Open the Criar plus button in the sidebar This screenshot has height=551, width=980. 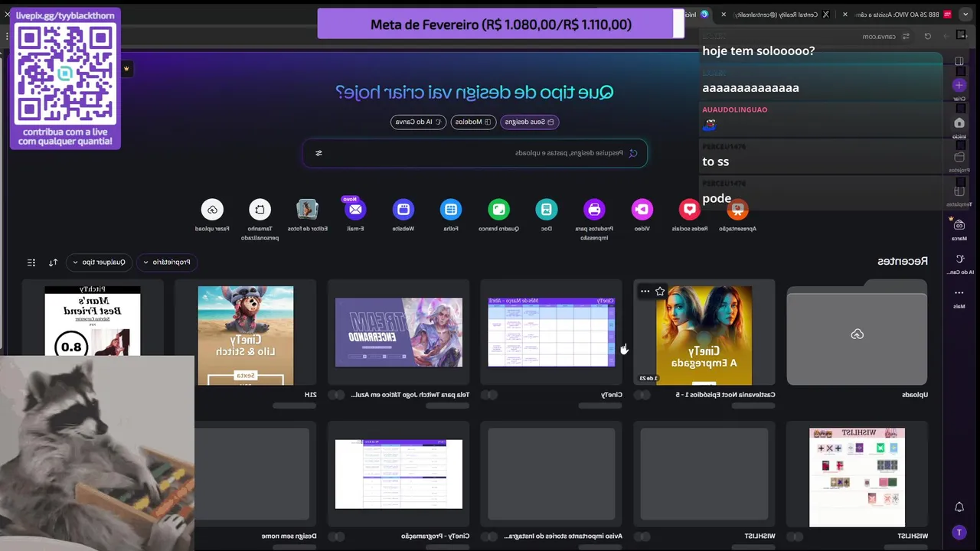[959, 85]
